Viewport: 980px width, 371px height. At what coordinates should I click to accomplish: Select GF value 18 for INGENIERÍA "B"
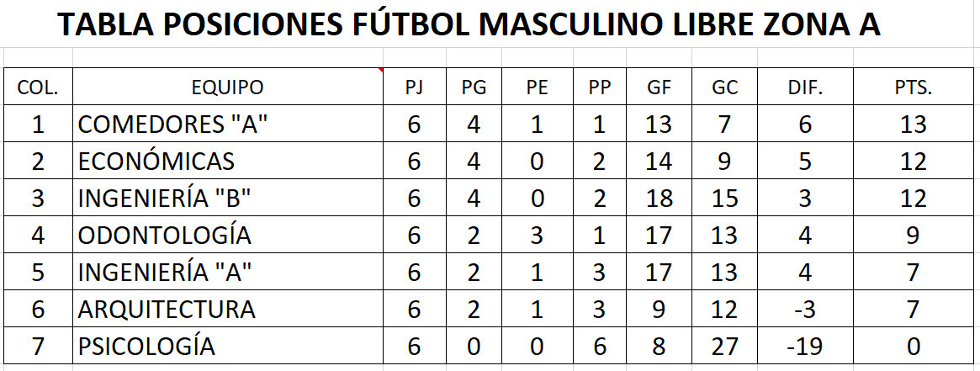(x=660, y=198)
